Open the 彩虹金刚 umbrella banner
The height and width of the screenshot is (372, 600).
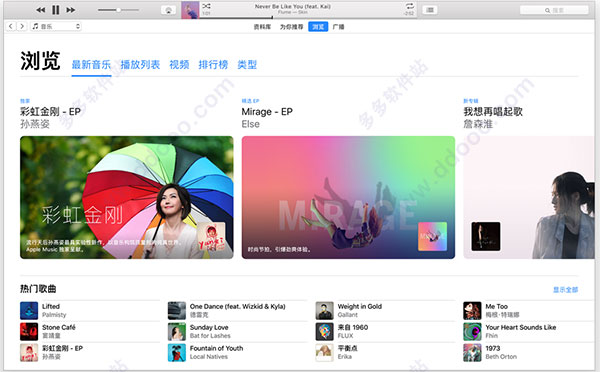pos(127,197)
